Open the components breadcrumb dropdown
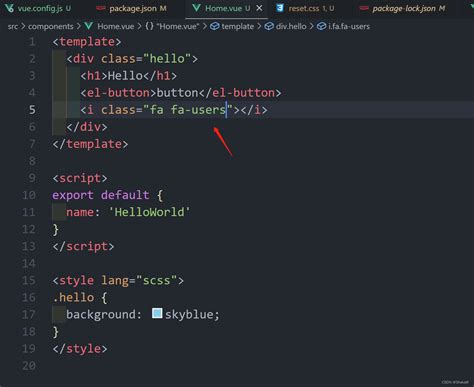The image size is (474, 387). [51, 26]
